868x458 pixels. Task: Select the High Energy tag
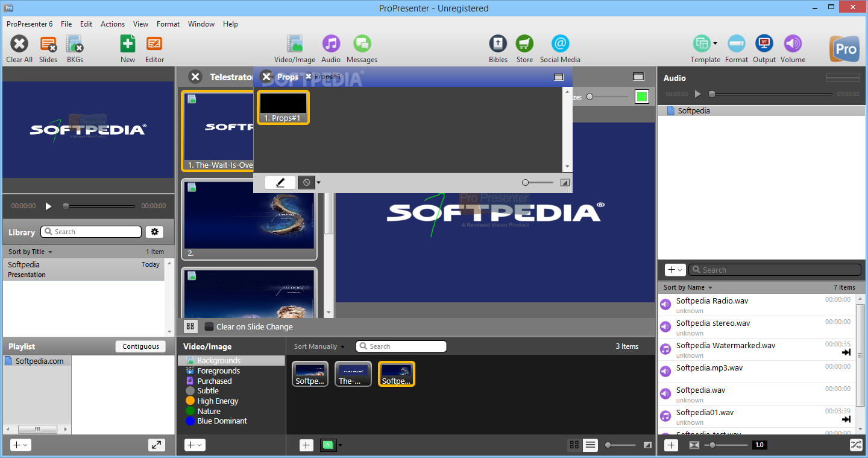[218, 401]
